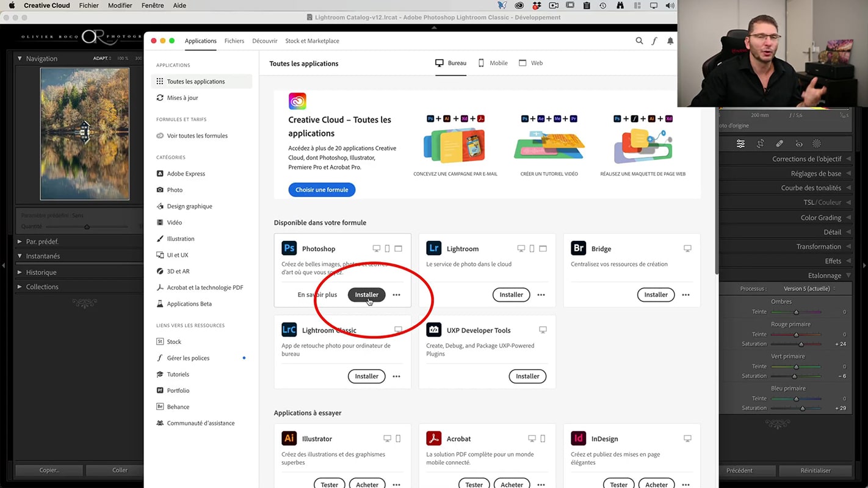The width and height of the screenshot is (868, 488).
Task: Switch to the Bureau tab
Action: [450, 63]
